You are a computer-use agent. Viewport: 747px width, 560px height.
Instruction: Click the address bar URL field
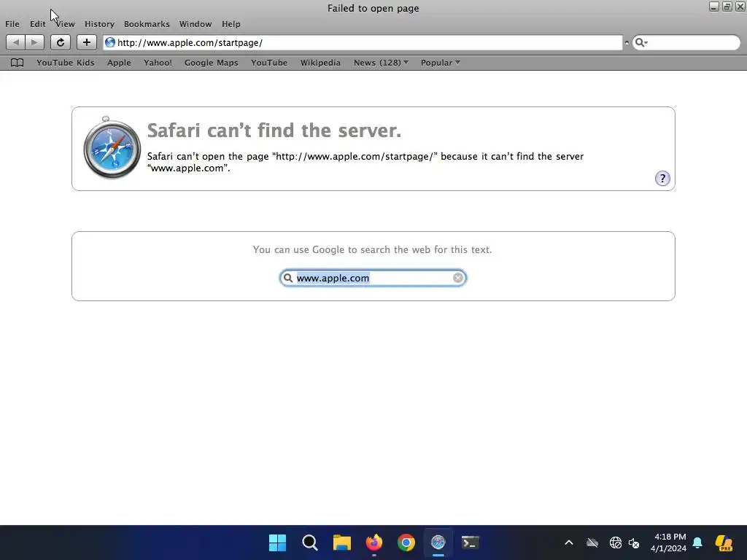click(x=363, y=42)
